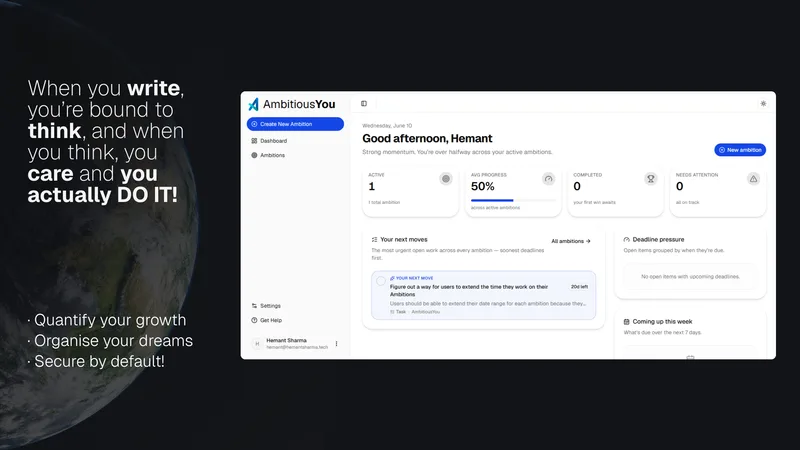Image resolution: width=800 pixels, height=450 pixels.
Task: Click the Settings sliders icon
Action: coord(254,306)
